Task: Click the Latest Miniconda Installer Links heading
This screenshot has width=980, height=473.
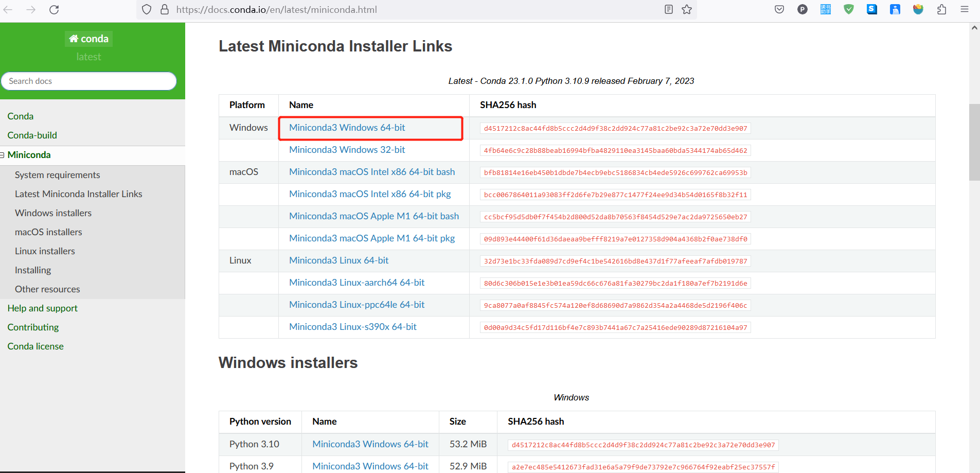Action: 335,46
